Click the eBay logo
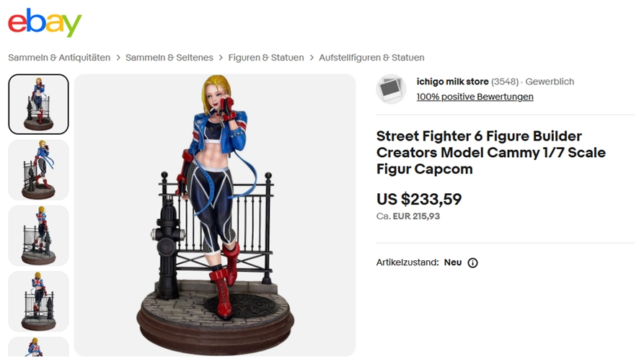 point(45,22)
